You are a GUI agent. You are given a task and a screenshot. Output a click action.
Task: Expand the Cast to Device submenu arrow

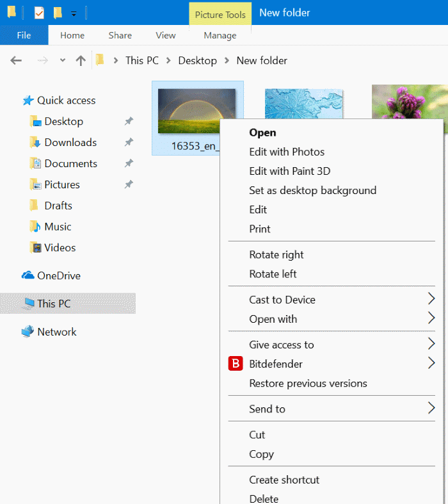[431, 298]
